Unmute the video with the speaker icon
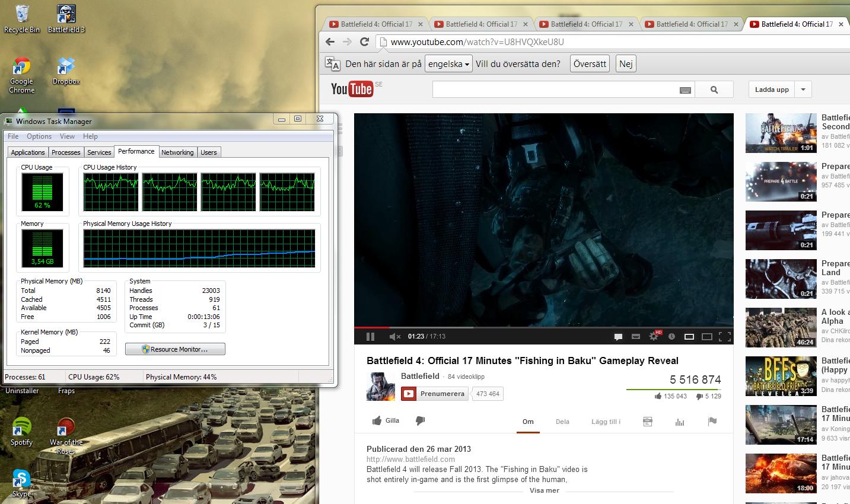850x504 pixels. coord(394,336)
